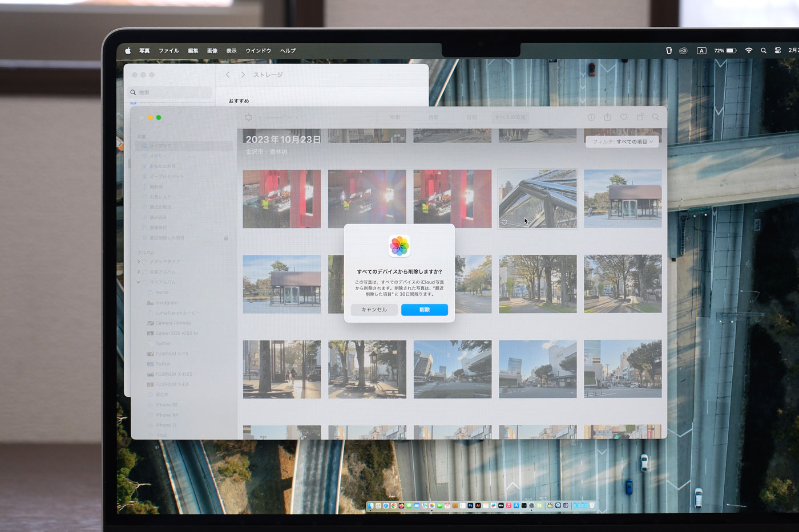Open the Apple menu
The width and height of the screenshot is (799, 532).
[128, 51]
